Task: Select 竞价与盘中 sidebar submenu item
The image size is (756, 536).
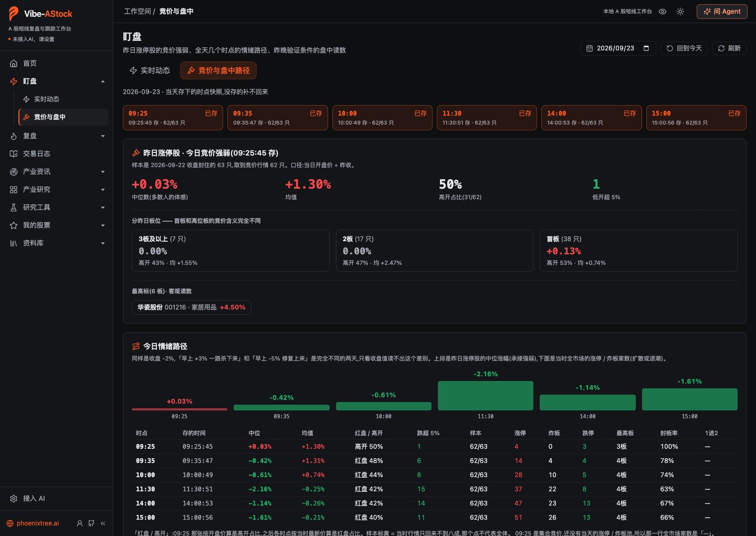Action: point(63,117)
